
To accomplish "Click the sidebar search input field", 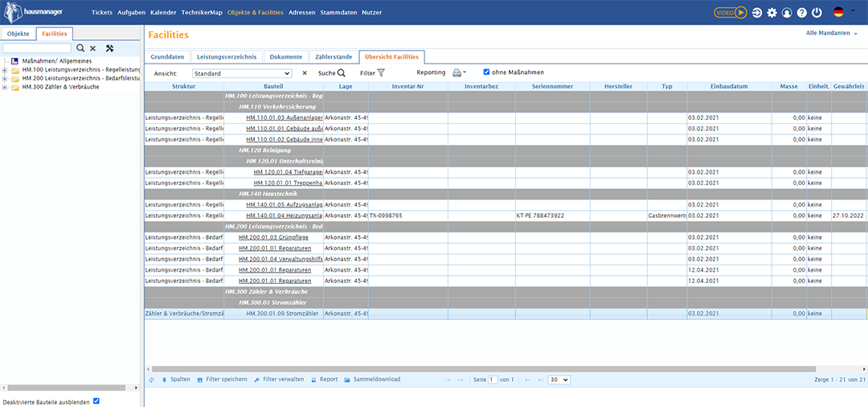I will tap(37, 48).
